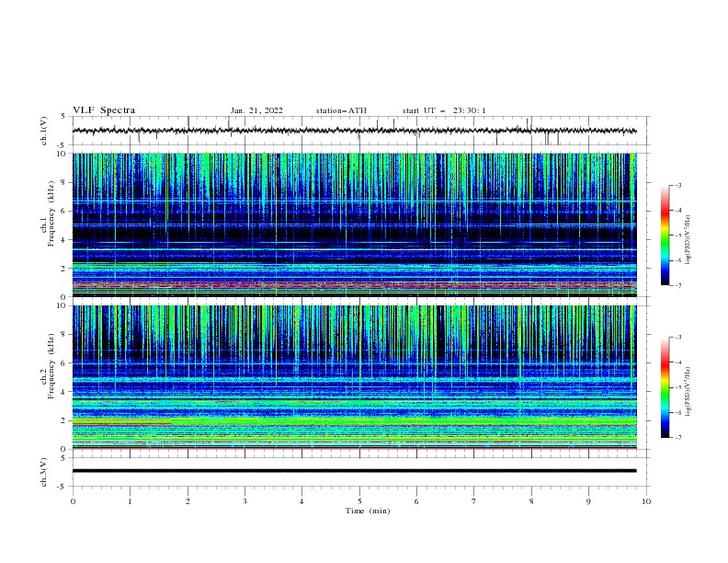Click the upper color scale bar
Viewport: 728px width, 563px height.
[665, 236]
